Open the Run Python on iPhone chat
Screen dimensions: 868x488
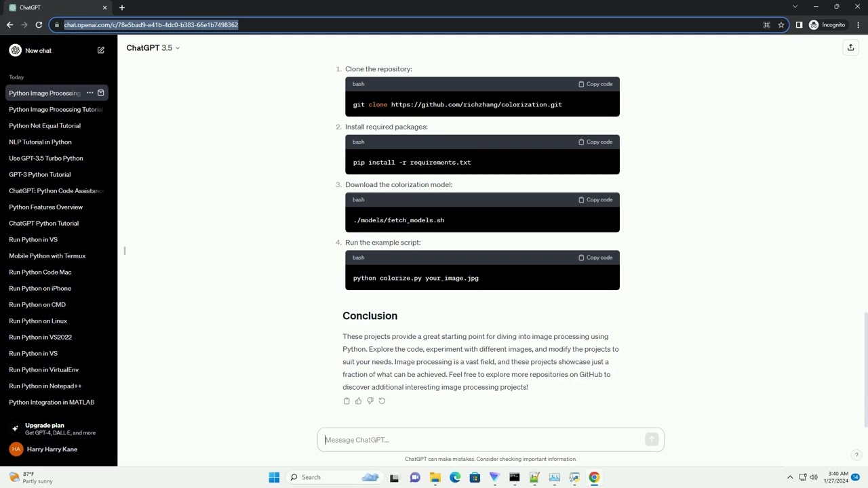(57, 288)
